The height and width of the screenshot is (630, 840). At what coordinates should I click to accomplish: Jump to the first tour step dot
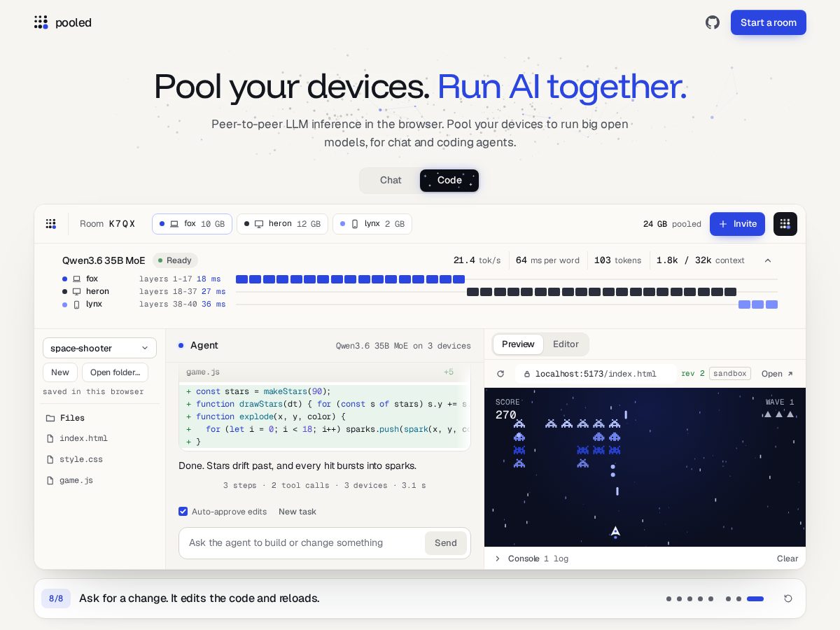click(x=668, y=598)
